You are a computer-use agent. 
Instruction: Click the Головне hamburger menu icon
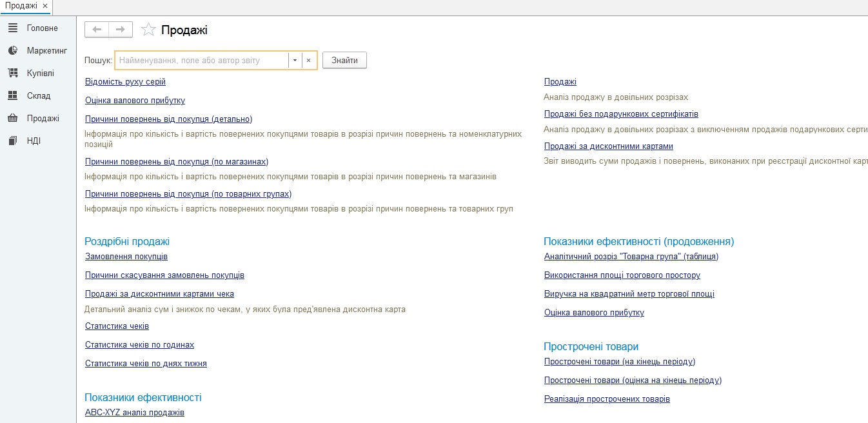click(13, 28)
